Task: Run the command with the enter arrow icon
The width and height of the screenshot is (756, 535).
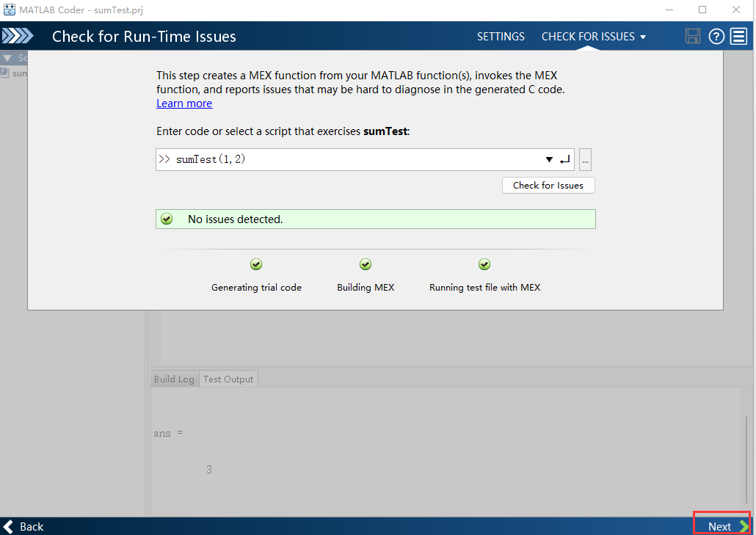Action: click(564, 159)
